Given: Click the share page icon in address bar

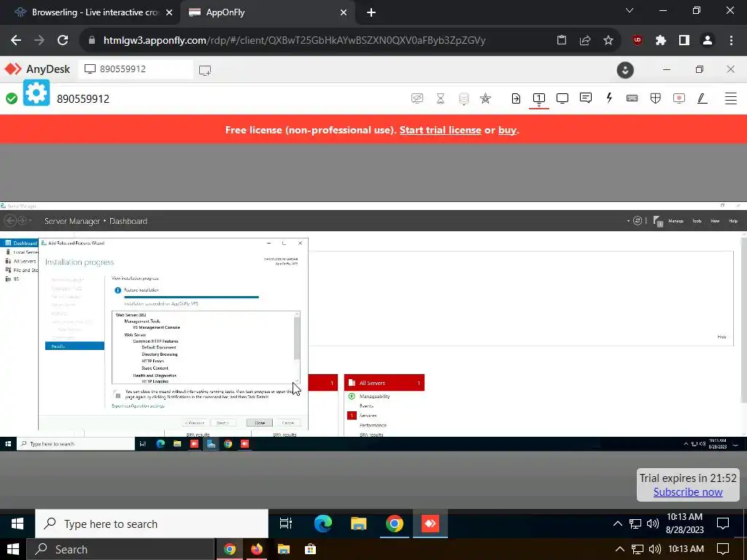Looking at the screenshot, I should click(585, 41).
